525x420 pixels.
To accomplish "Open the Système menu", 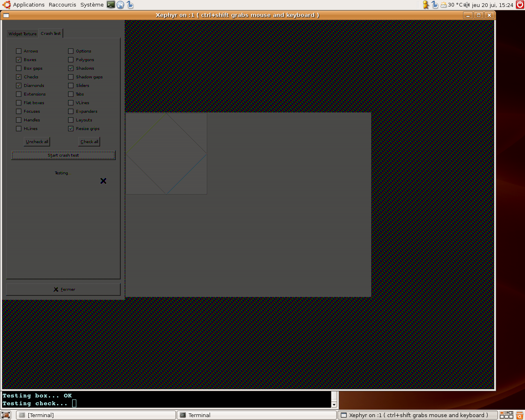I will point(92,5).
